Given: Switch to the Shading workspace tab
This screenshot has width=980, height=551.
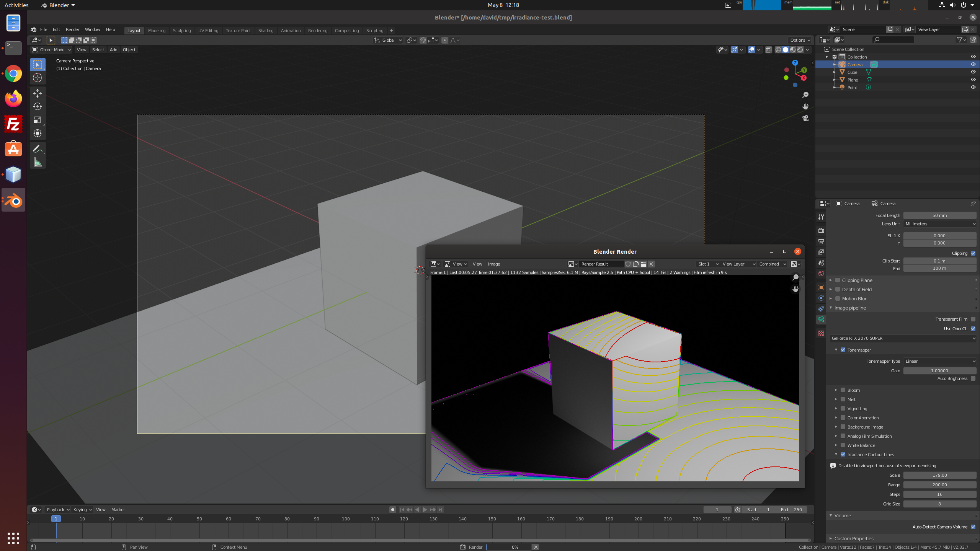Looking at the screenshot, I should click(266, 31).
